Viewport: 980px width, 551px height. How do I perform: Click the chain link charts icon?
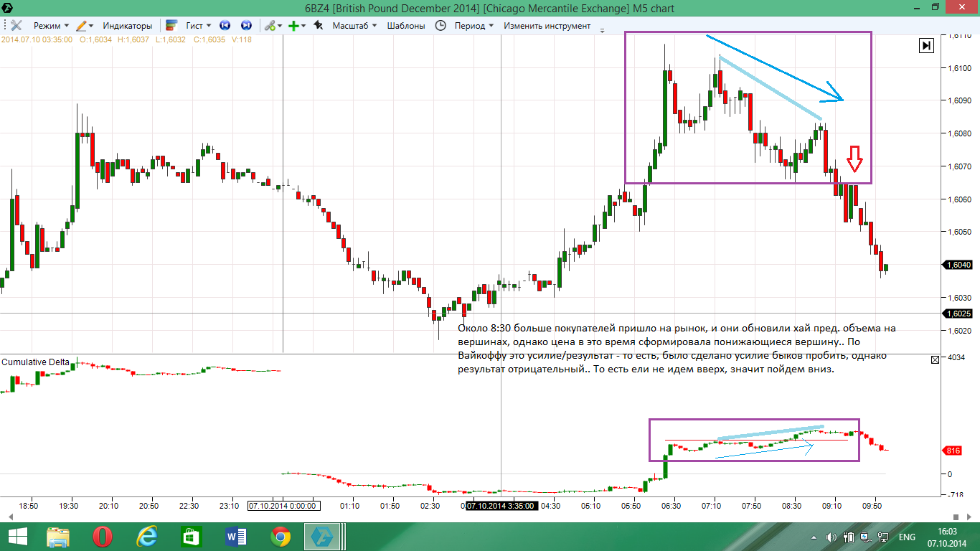click(270, 25)
